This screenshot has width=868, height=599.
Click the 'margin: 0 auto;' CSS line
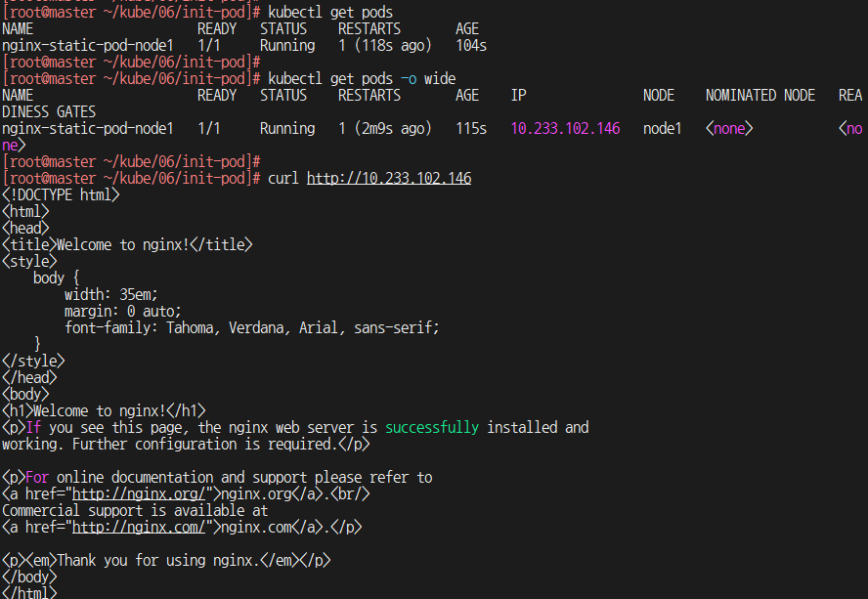[123, 311]
